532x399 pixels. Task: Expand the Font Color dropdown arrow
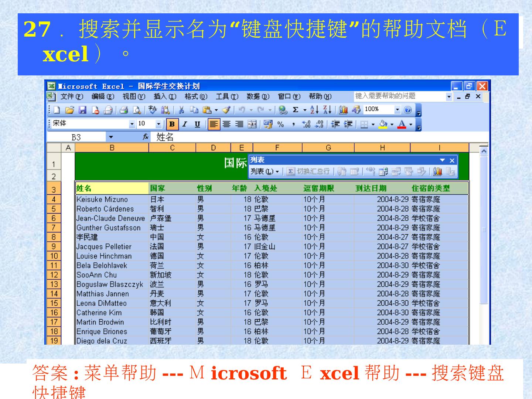tap(411, 125)
